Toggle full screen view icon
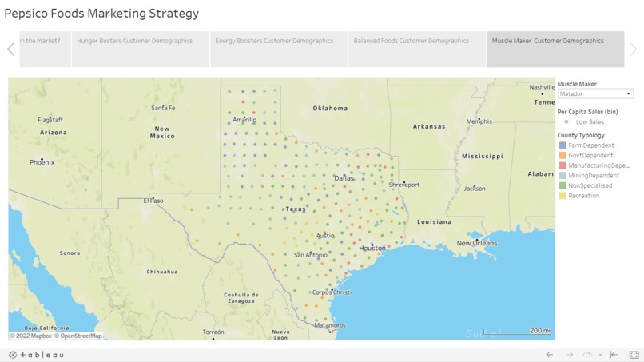 coord(634,355)
